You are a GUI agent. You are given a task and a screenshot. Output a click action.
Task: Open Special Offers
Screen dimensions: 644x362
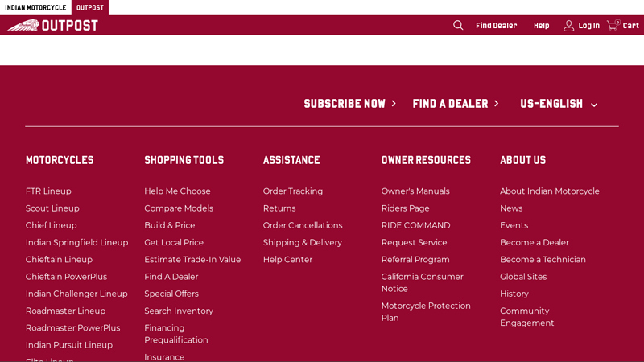pyautogui.click(x=171, y=294)
